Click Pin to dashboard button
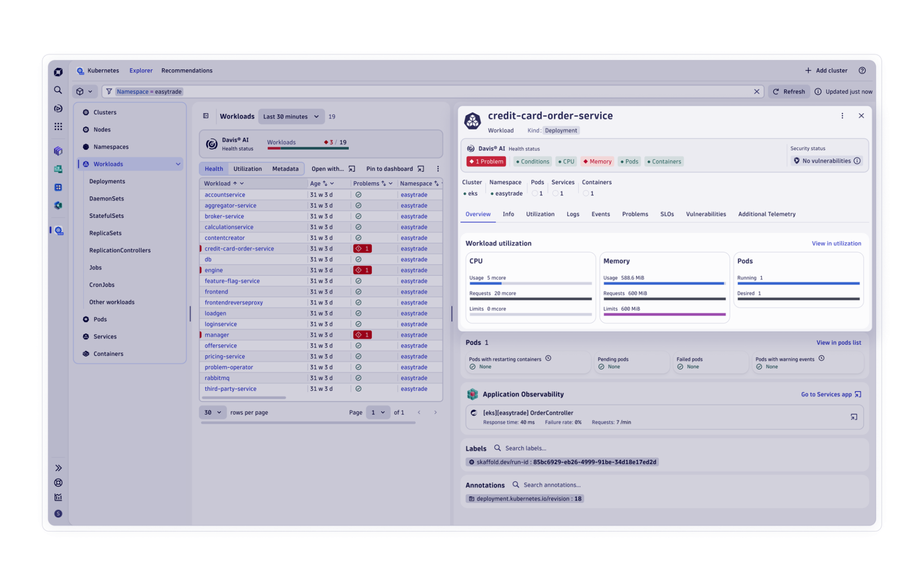Viewport: 924px width, 586px height. coord(395,169)
